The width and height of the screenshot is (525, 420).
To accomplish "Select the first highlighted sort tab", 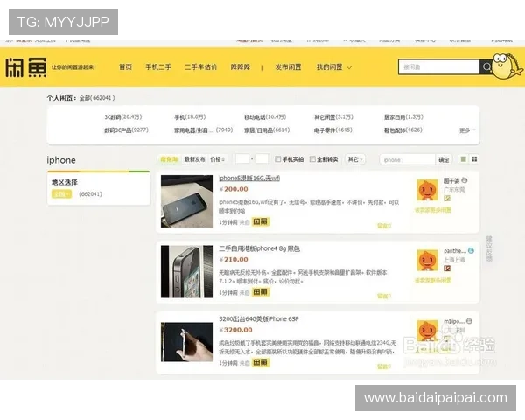I will 169,159.
